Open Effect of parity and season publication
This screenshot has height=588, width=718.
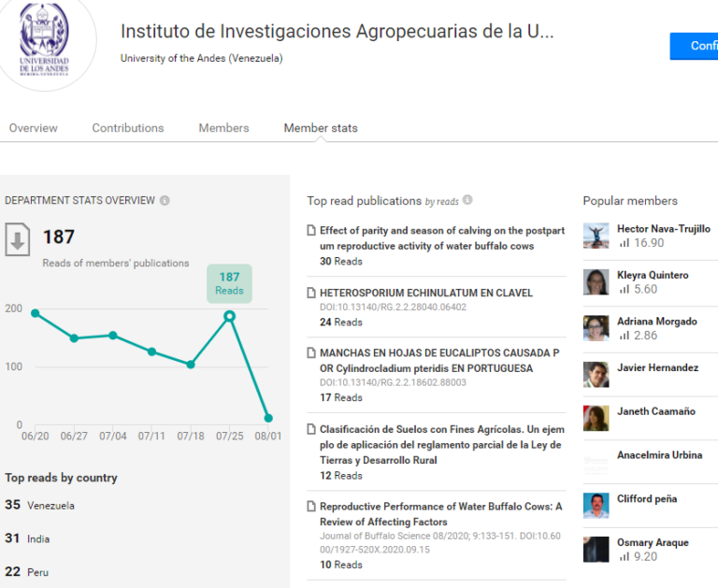pos(442,238)
